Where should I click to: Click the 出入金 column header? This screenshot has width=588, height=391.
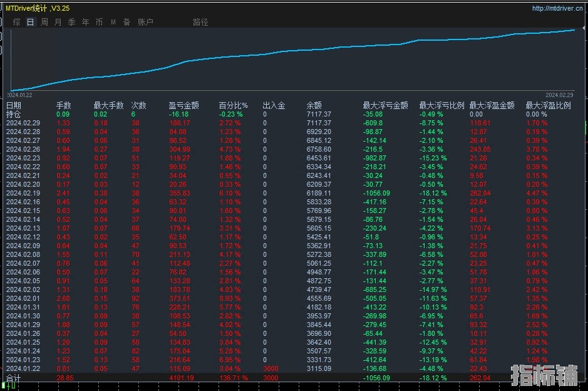click(x=274, y=105)
